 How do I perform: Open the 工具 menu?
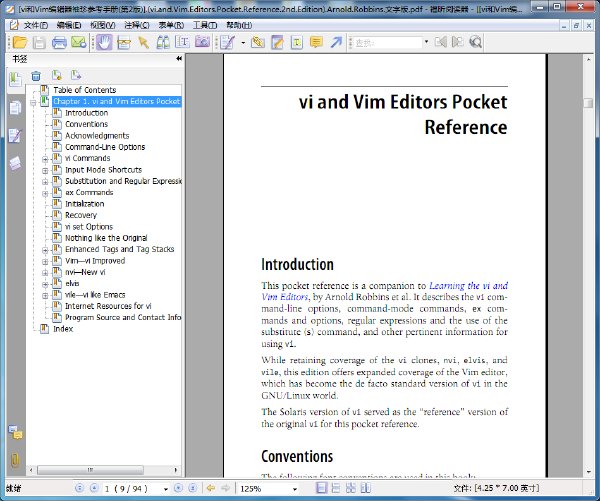(x=205, y=25)
